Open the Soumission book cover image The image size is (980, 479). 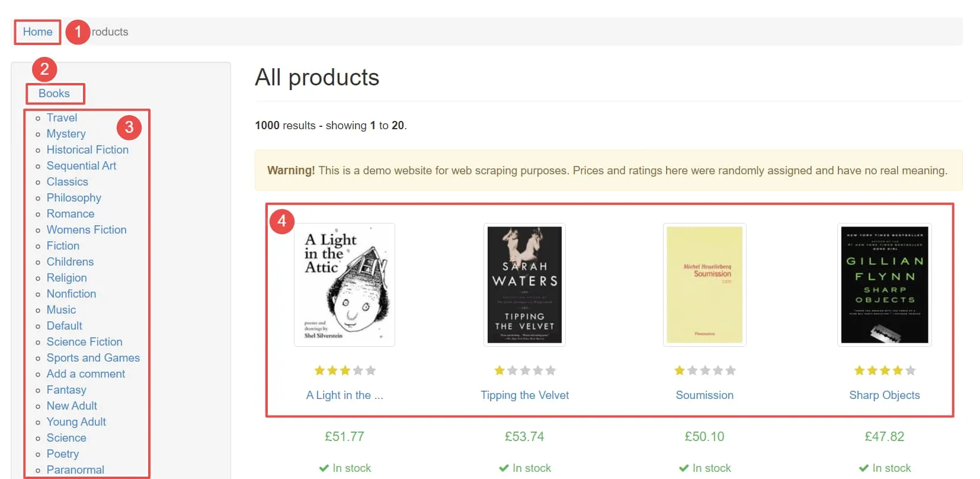pyautogui.click(x=704, y=285)
